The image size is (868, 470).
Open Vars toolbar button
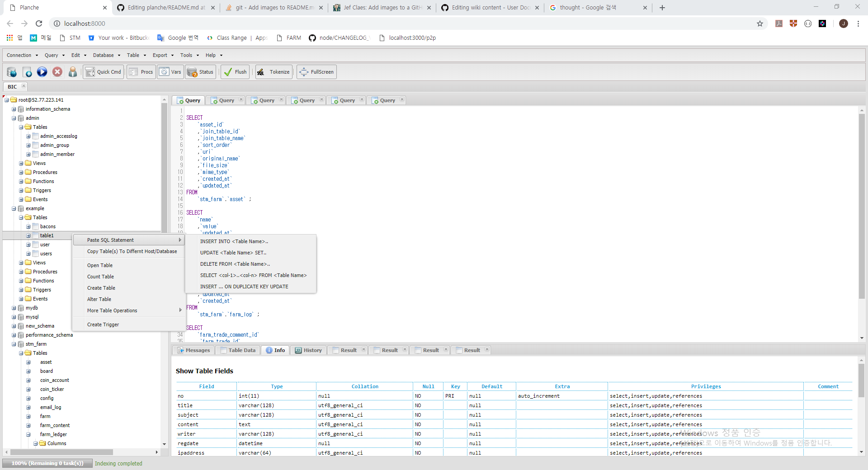tap(170, 72)
